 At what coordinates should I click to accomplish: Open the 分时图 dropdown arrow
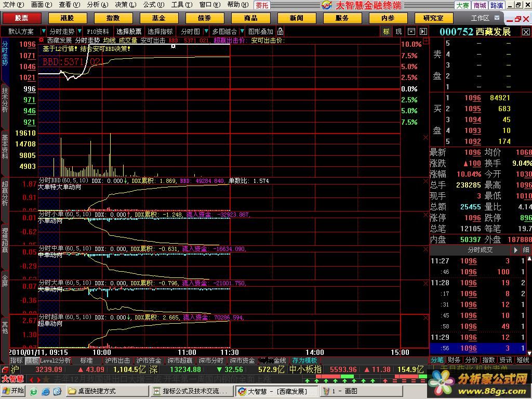[x=206, y=31]
